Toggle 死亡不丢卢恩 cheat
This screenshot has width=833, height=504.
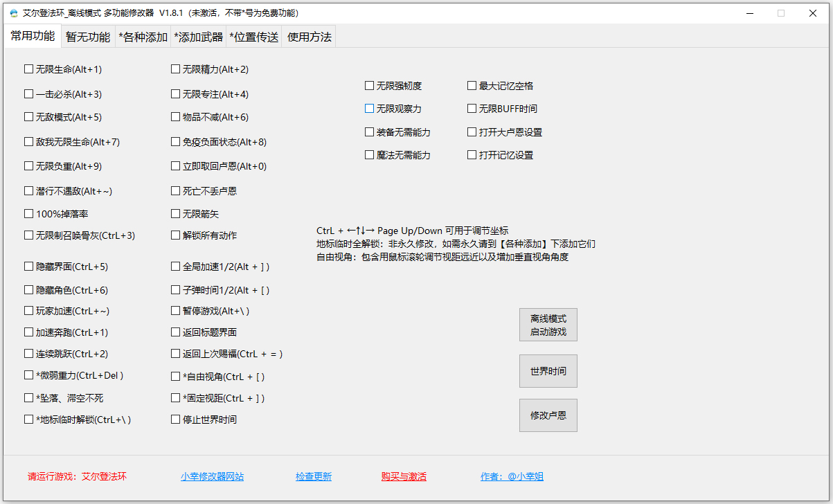pos(176,190)
